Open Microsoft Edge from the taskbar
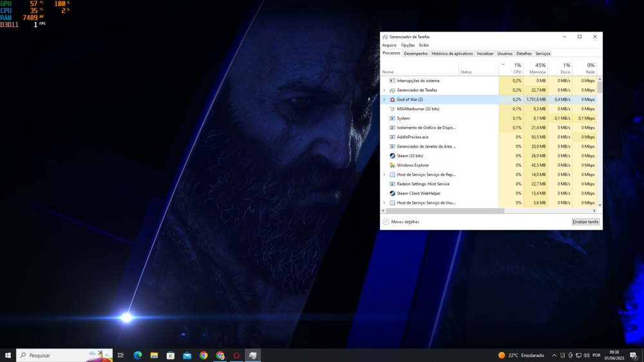Image resolution: width=644 pixels, height=362 pixels. (138, 356)
